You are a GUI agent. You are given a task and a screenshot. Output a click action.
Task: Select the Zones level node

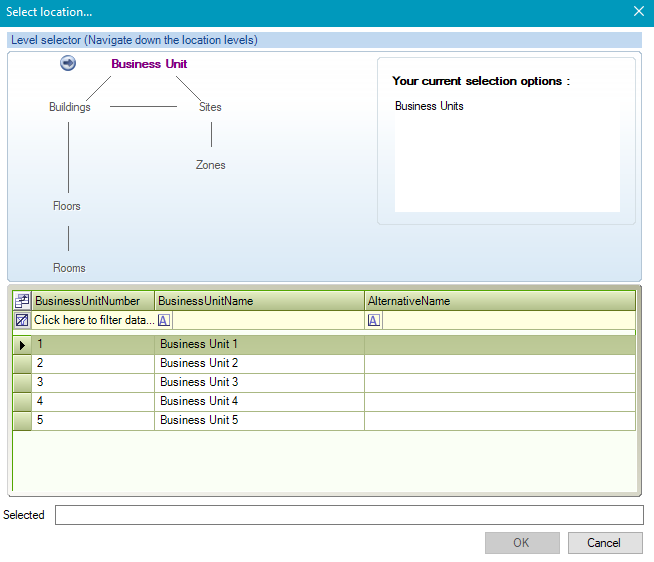(210, 165)
